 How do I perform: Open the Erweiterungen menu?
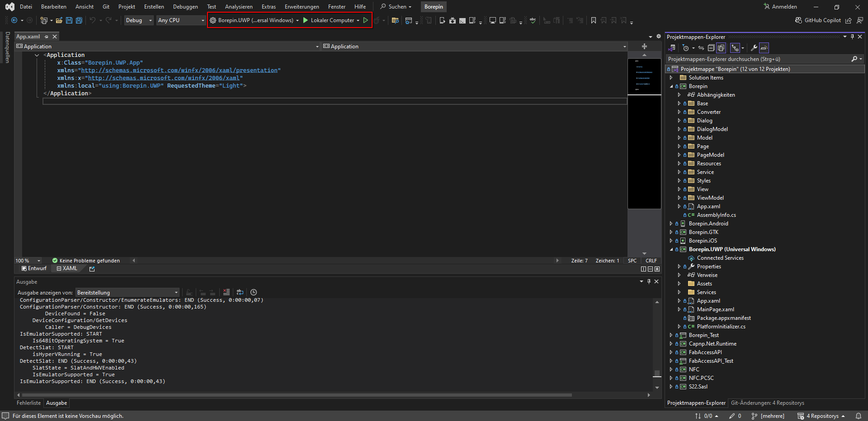[302, 7]
